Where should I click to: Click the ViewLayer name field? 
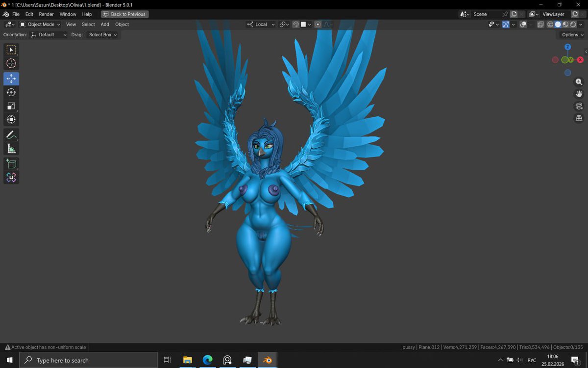click(555, 14)
